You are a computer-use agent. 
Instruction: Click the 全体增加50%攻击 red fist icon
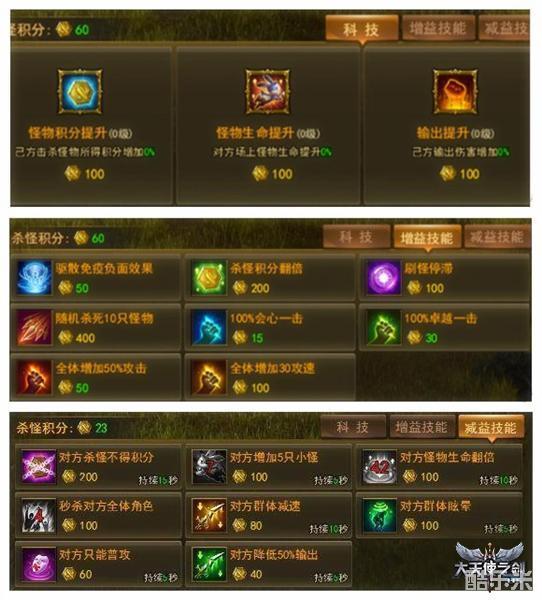[34, 377]
